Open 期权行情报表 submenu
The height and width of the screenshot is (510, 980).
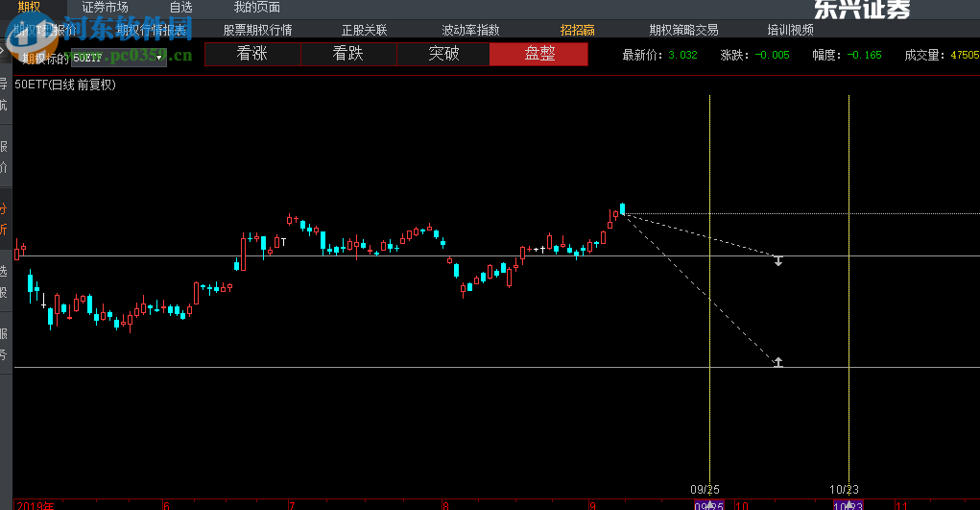tap(152, 30)
